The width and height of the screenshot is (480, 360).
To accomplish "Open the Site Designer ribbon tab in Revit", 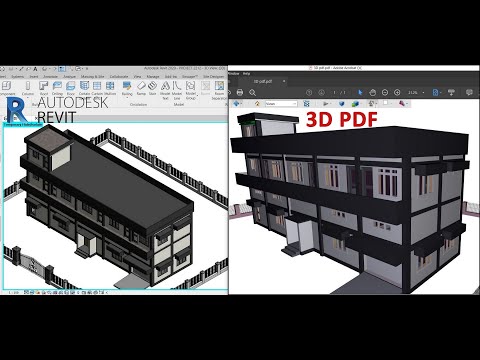I will click(213, 76).
